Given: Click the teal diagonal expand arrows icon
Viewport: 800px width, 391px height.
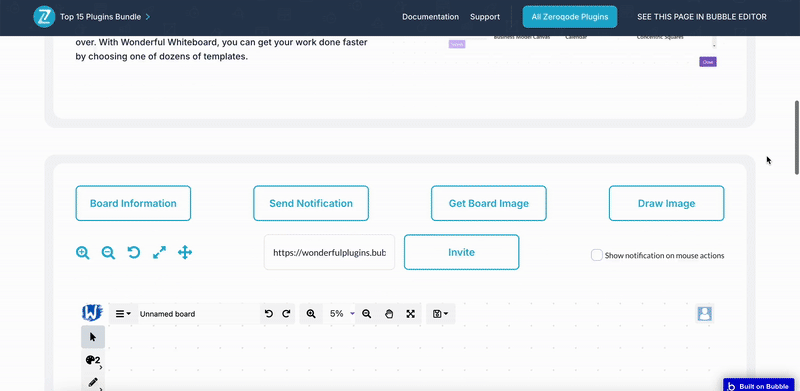Looking at the screenshot, I should point(159,252).
